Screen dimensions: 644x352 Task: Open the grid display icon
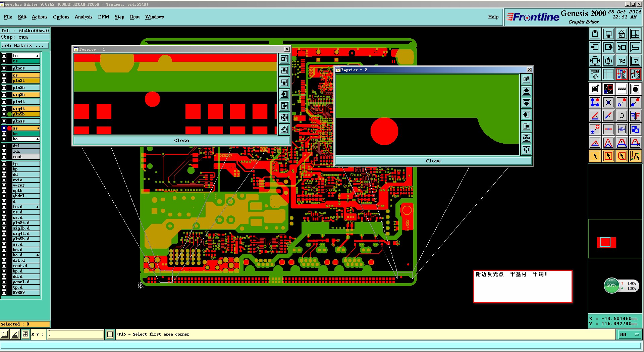608,74
